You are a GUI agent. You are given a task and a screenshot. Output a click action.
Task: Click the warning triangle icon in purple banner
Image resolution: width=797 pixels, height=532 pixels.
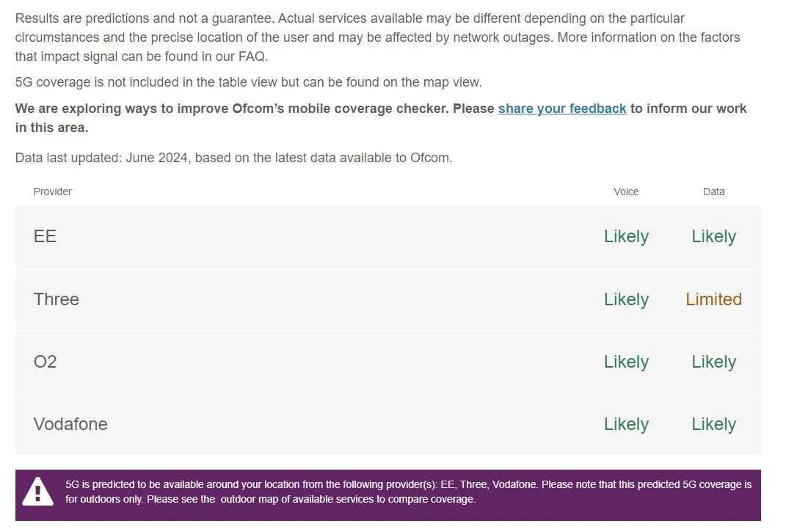coord(37,492)
